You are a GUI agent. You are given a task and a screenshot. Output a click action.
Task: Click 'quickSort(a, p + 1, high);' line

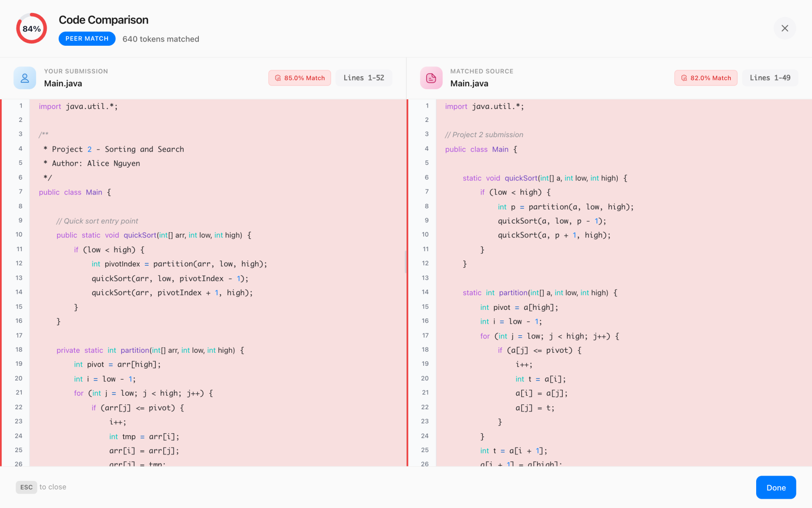[x=554, y=235]
